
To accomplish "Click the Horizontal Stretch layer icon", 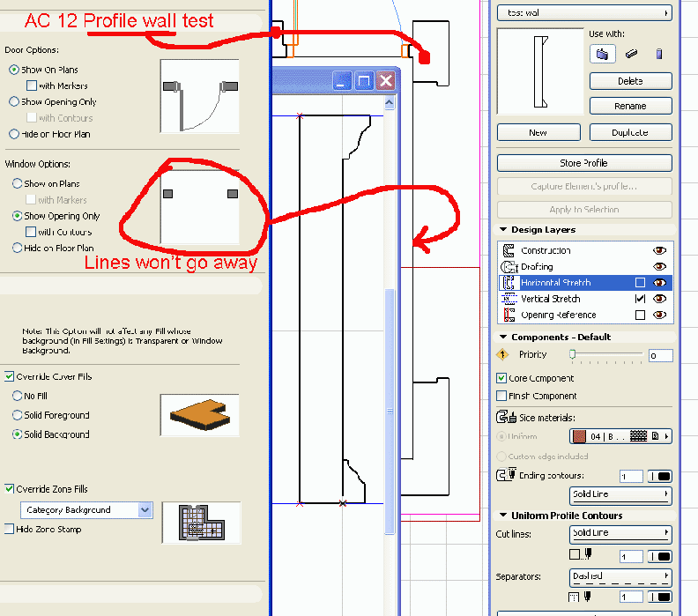I will pos(509,283).
